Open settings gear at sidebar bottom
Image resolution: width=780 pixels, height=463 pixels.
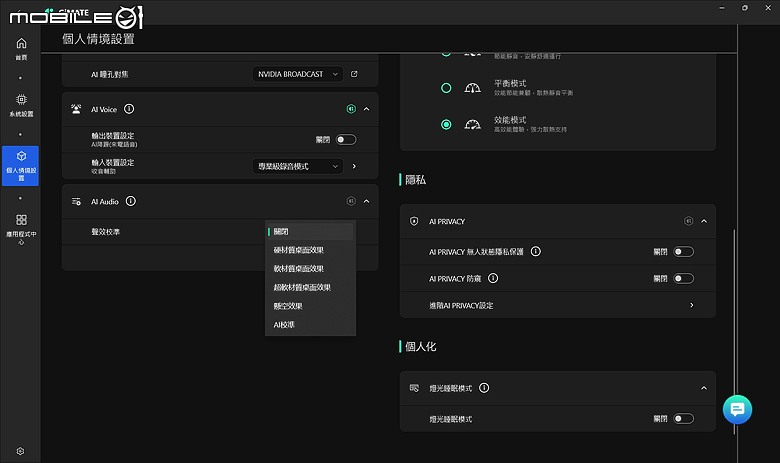point(20,451)
